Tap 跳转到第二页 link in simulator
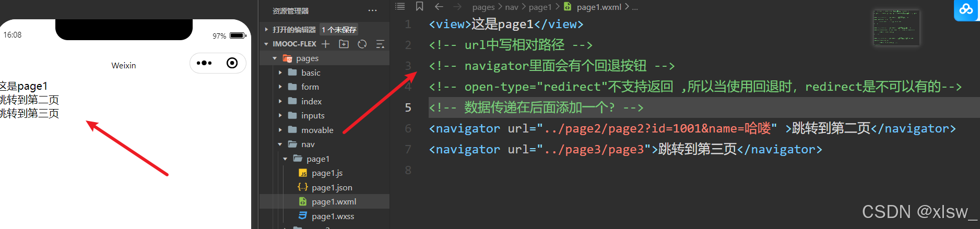This screenshot has height=229, width=980. pyautogui.click(x=29, y=100)
